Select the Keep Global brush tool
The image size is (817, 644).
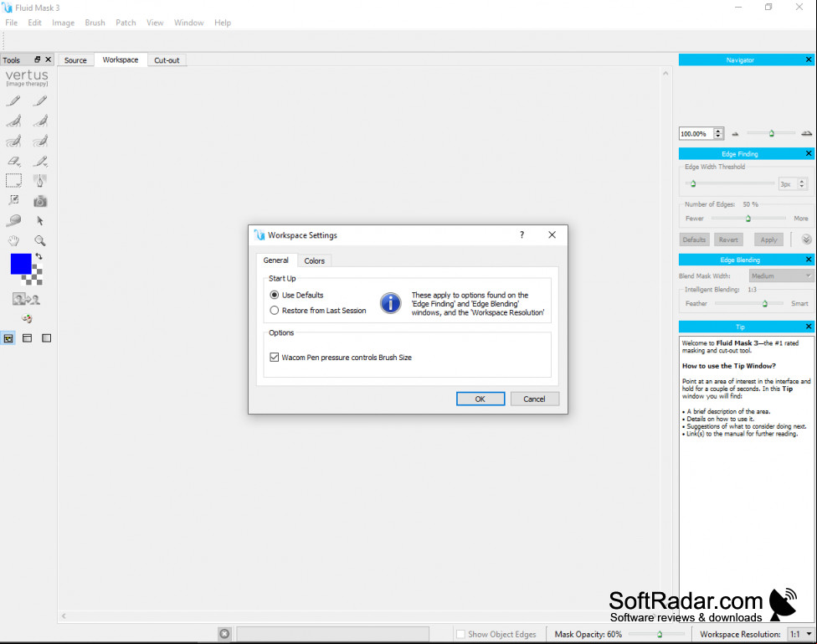[14, 141]
